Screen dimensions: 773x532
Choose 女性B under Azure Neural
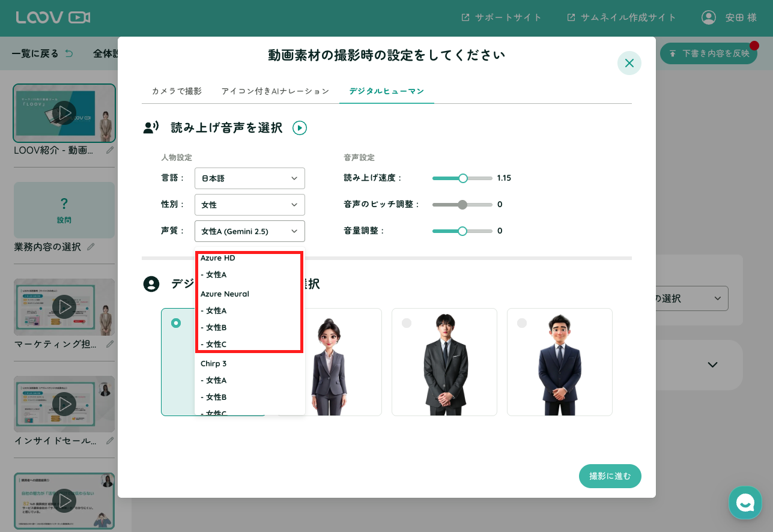pos(250,328)
